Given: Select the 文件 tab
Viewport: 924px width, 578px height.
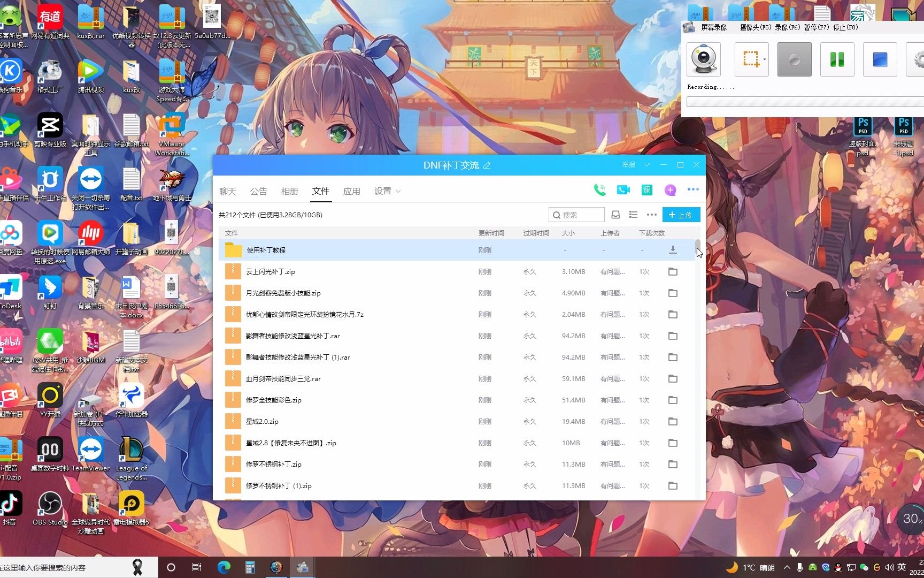Looking at the screenshot, I should (321, 191).
